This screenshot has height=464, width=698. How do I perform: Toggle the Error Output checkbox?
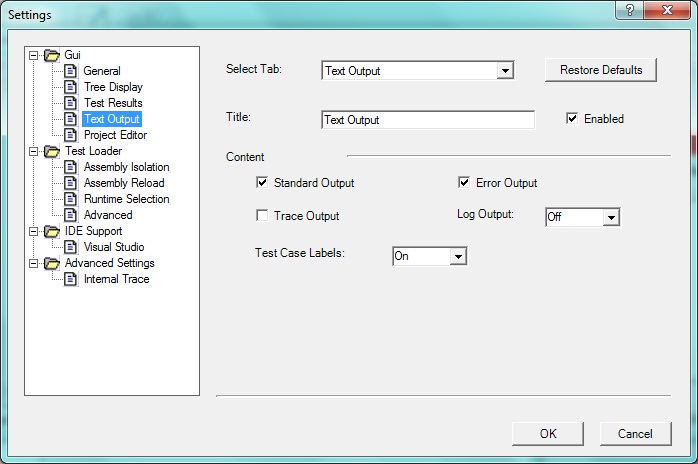pos(464,183)
